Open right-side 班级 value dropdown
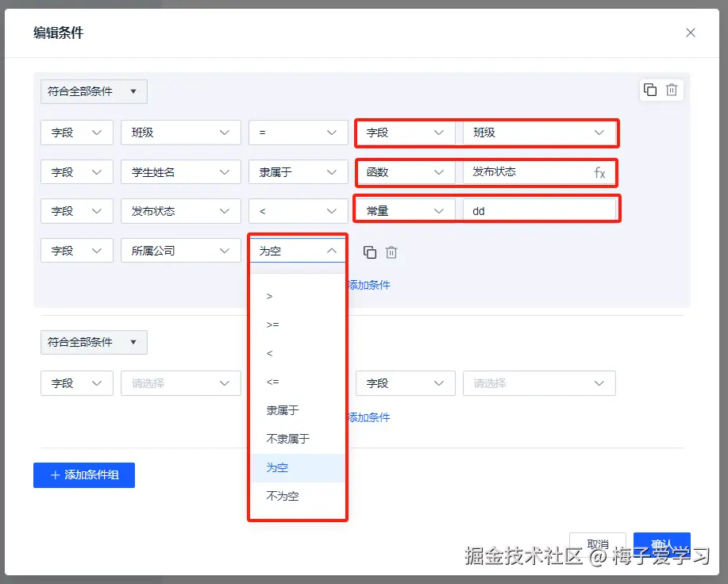Viewport: 728px width, 584px height. [x=539, y=133]
